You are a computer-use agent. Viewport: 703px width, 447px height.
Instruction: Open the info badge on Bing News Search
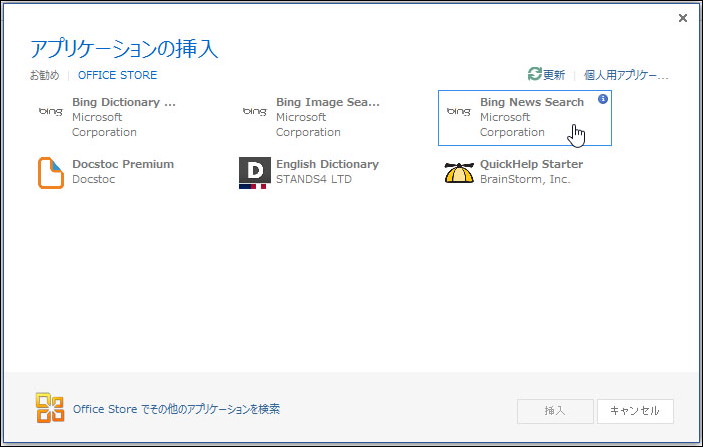[603, 99]
